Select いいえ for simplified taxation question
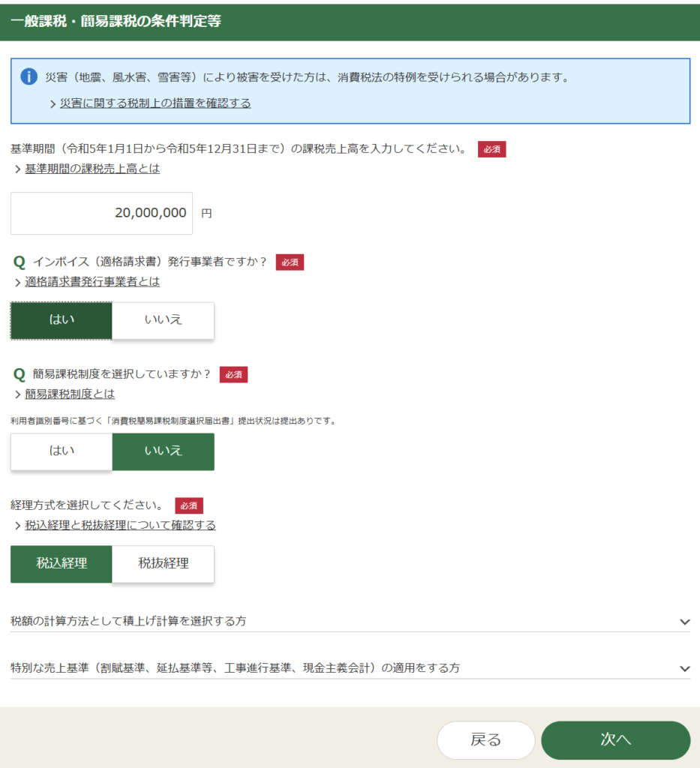Screen dimensions: 700x768 [163, 451]
